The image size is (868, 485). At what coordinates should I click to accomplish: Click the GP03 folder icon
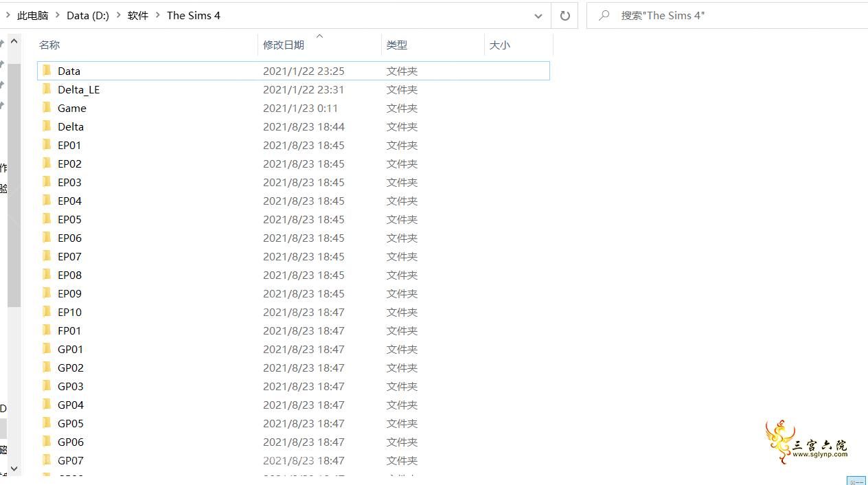[47, 386]
